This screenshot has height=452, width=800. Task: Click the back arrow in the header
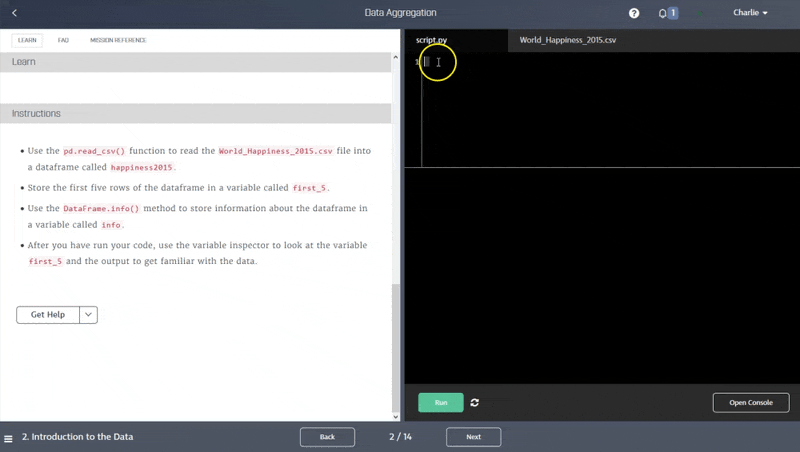14,13
